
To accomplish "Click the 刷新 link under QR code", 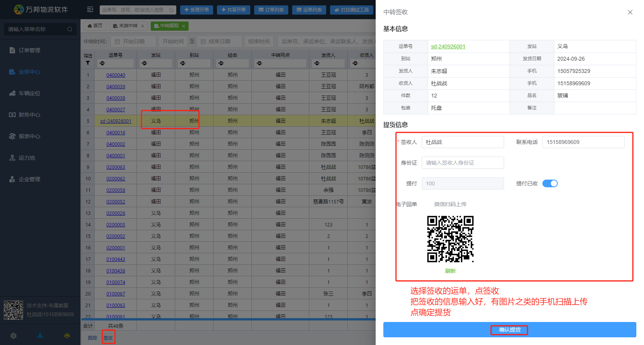I will [x=450, y=271].
